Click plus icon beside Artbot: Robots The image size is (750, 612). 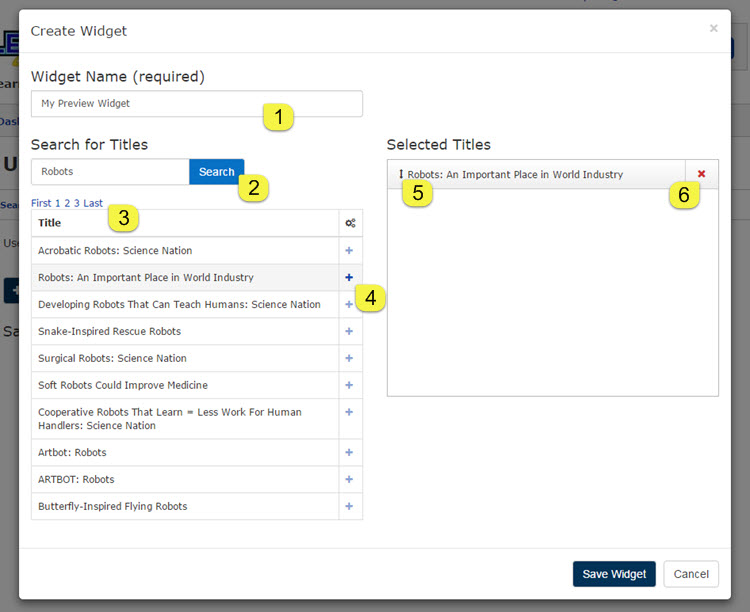[x=349, y=452]
